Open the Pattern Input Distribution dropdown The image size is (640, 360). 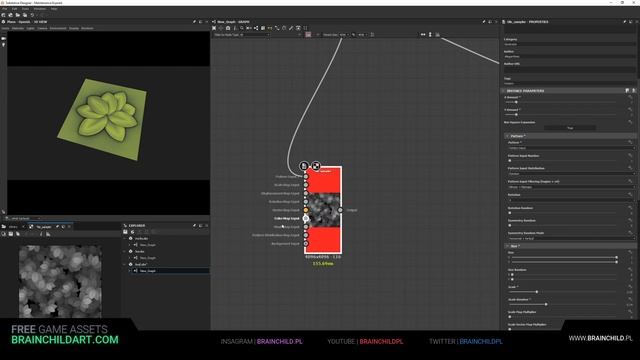click(571, 174)
